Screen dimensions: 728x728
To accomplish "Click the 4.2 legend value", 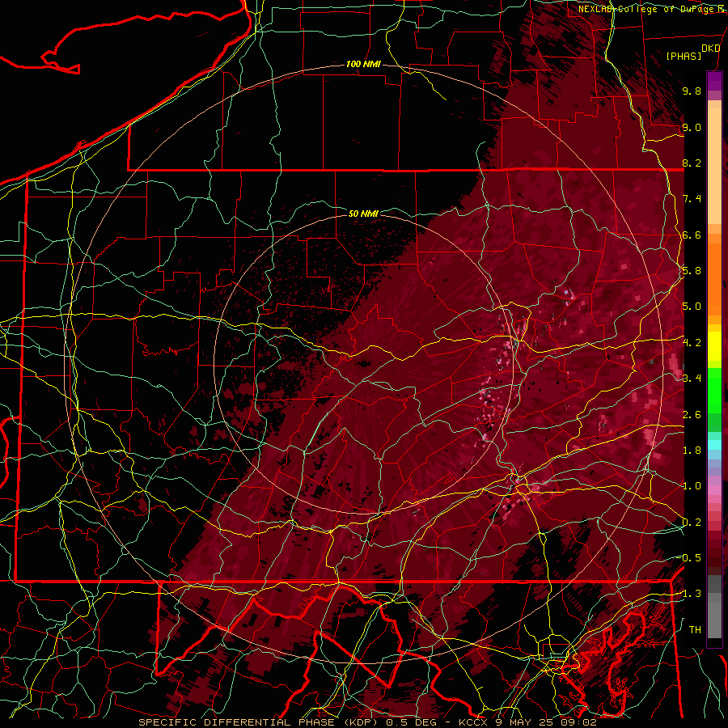I will 692,343.
